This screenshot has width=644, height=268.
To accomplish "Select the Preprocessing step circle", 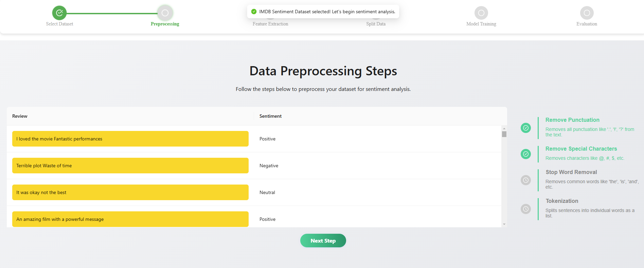I will coord(165,13).
